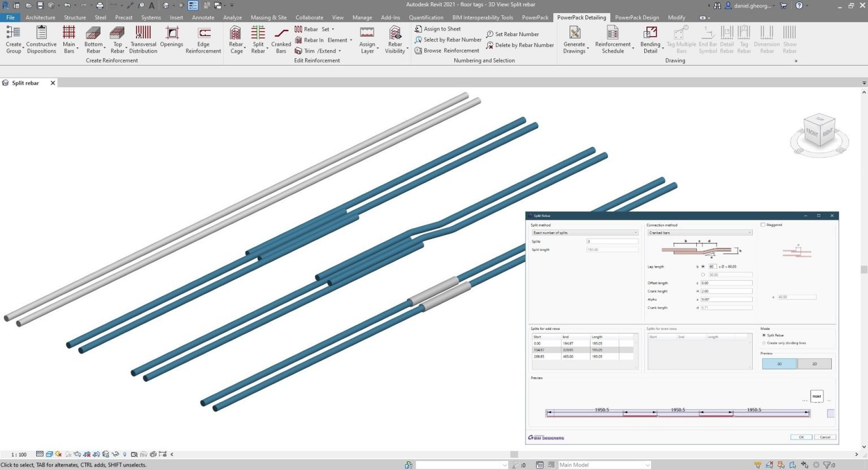Image resolution: width=868 pixels, height=470 pixels.
Task: Expand the Main Model dropdown in status bar
Action: click(x=648, y=464)
